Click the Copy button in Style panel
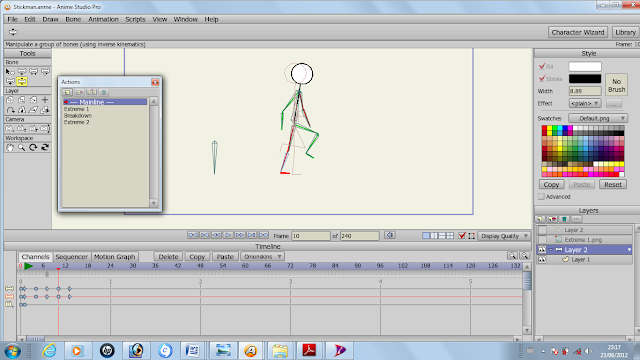 [x=551, y=184]
